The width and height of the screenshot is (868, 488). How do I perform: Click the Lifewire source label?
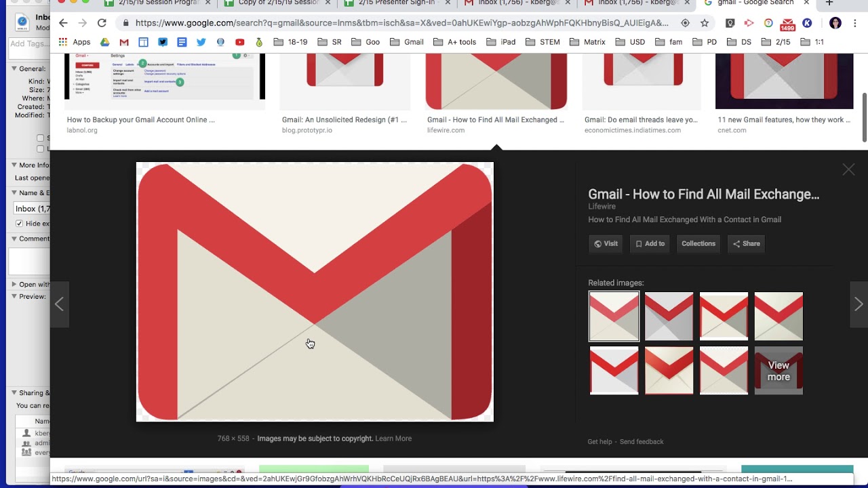(x=601, y=207)
